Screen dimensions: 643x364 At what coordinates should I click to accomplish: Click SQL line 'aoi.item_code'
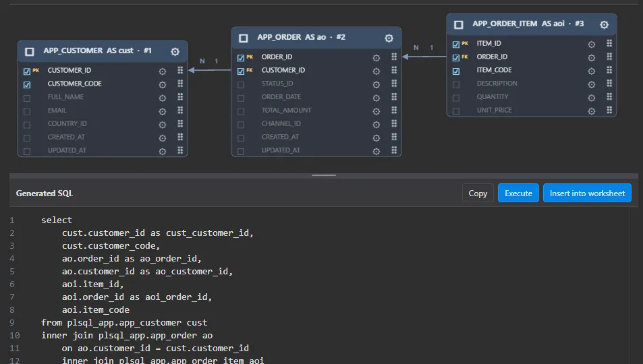[x=96, y=309]
